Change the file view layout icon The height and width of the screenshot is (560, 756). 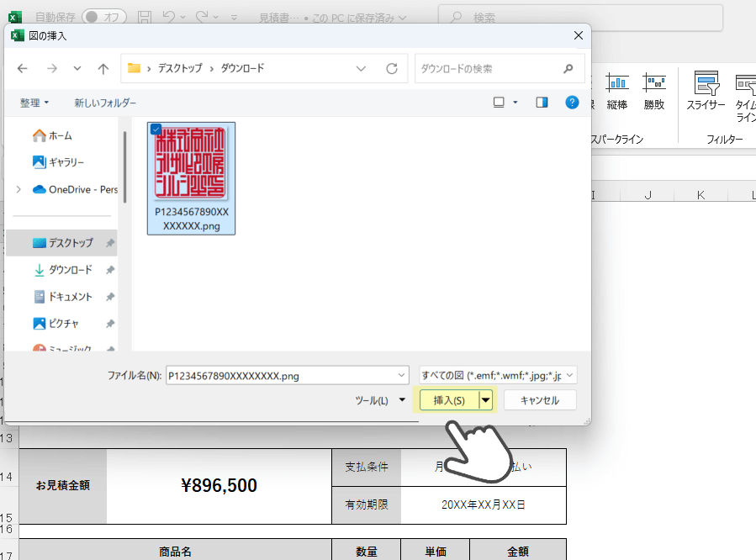pyautogui.click(x=499, y=103)
